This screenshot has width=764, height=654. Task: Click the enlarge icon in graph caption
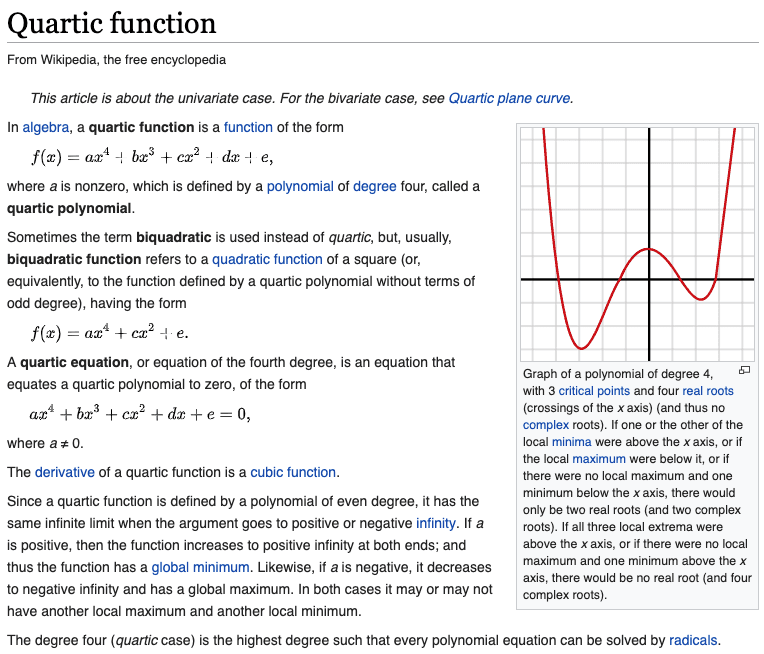coord(743,371)
